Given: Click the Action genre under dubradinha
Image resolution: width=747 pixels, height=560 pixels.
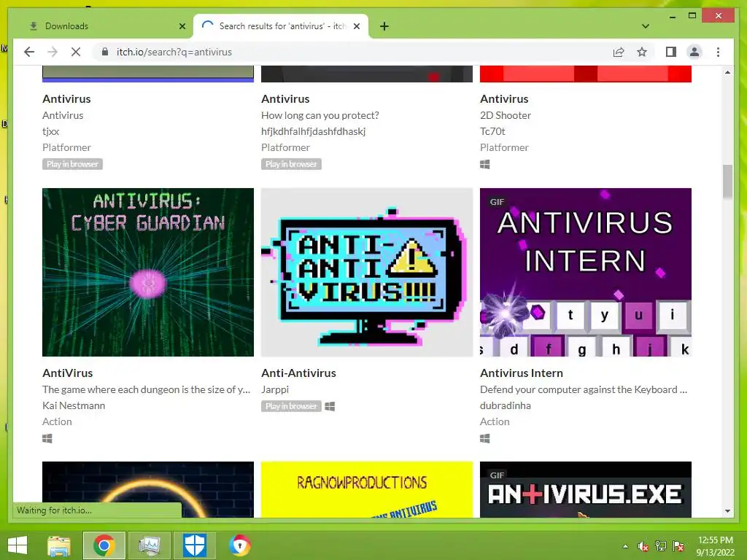Looking at the screenshot, I should (495, 421).
